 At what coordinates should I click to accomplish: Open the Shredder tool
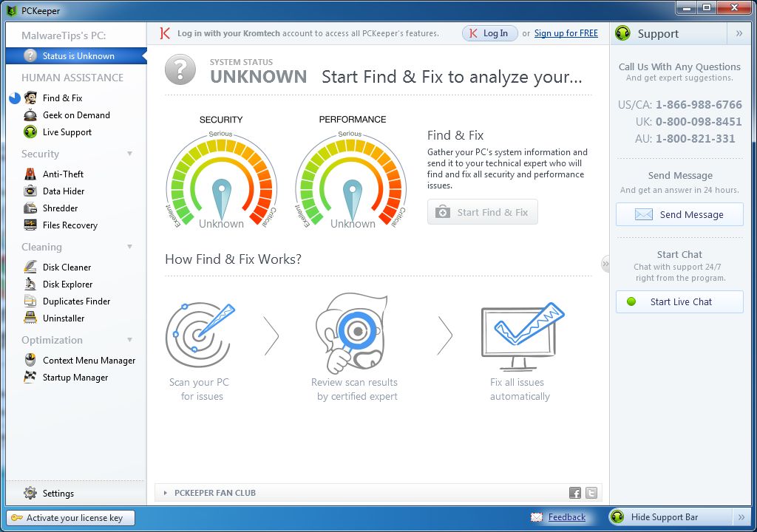(60, 208)
